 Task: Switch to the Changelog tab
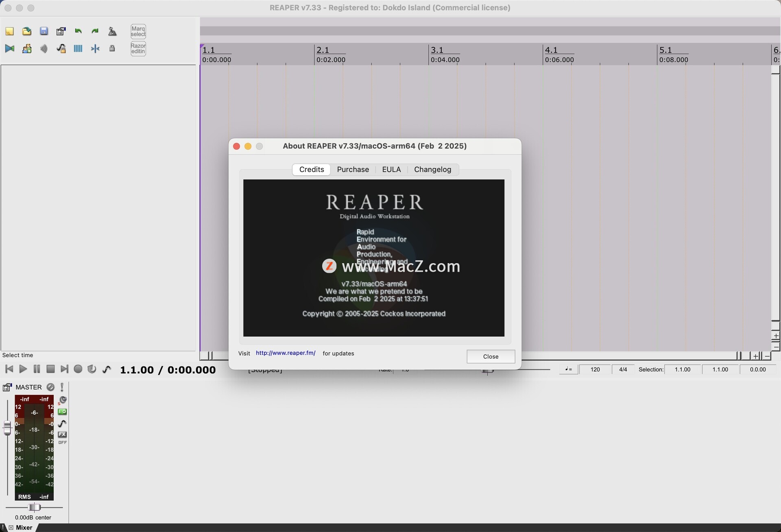point(432,170)
